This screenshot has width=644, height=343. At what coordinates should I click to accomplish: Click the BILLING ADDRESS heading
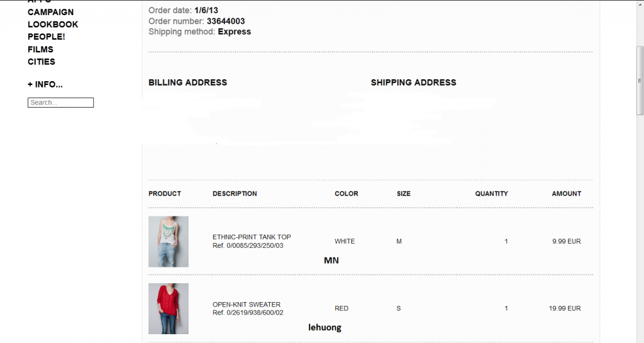[187, 82]
